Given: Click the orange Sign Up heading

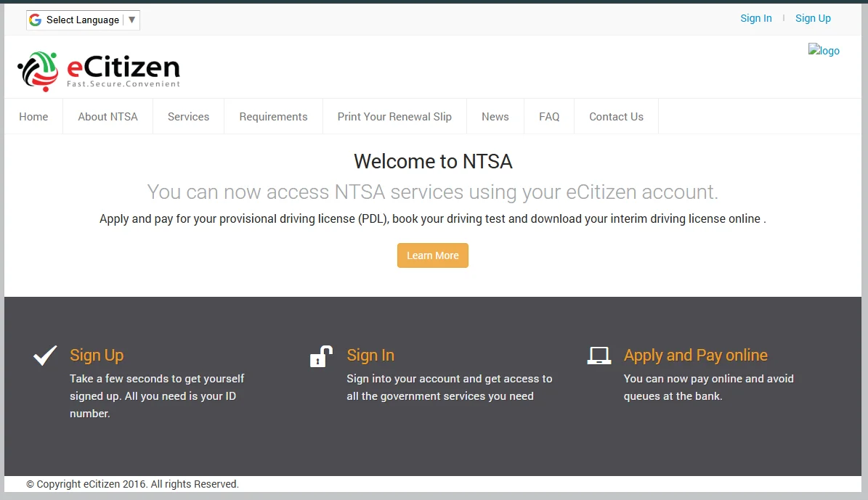Looking at the screenshot, I should [x=97, y=355].
